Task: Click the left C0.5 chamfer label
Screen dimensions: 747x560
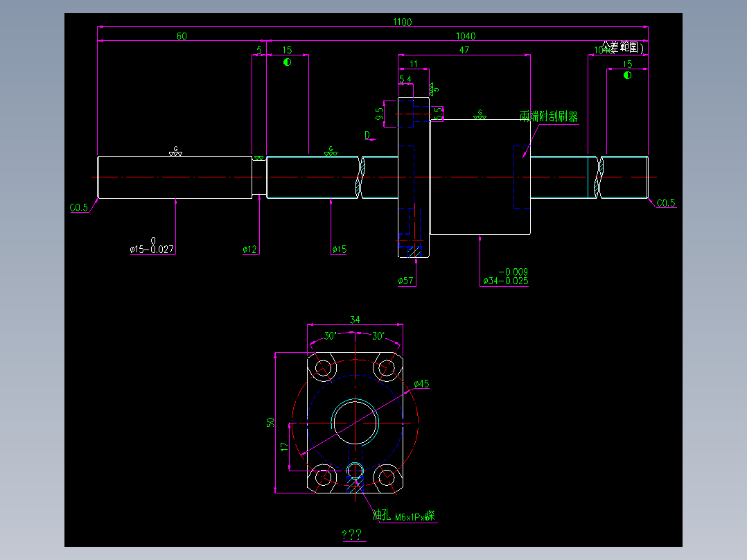Action: (x=77, y=206)
